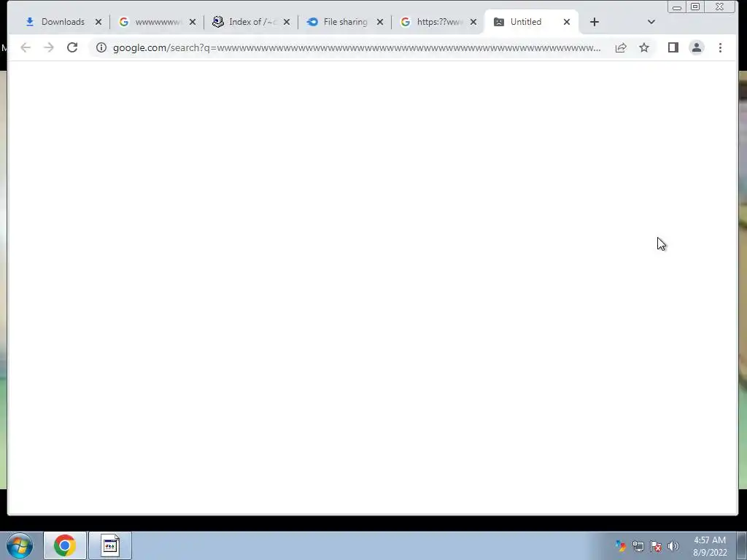
Task: Open the colorful tray icon in system tray
Action: click(620, 545)
